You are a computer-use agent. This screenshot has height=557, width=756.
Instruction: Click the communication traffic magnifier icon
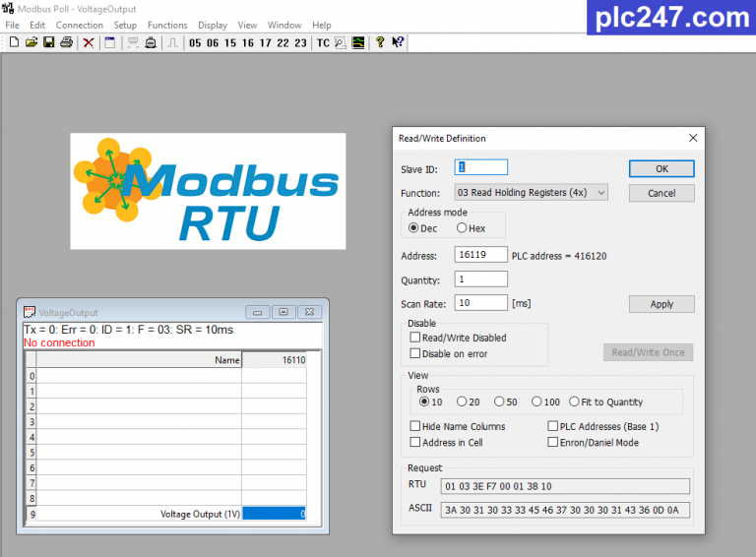[341, 43]
